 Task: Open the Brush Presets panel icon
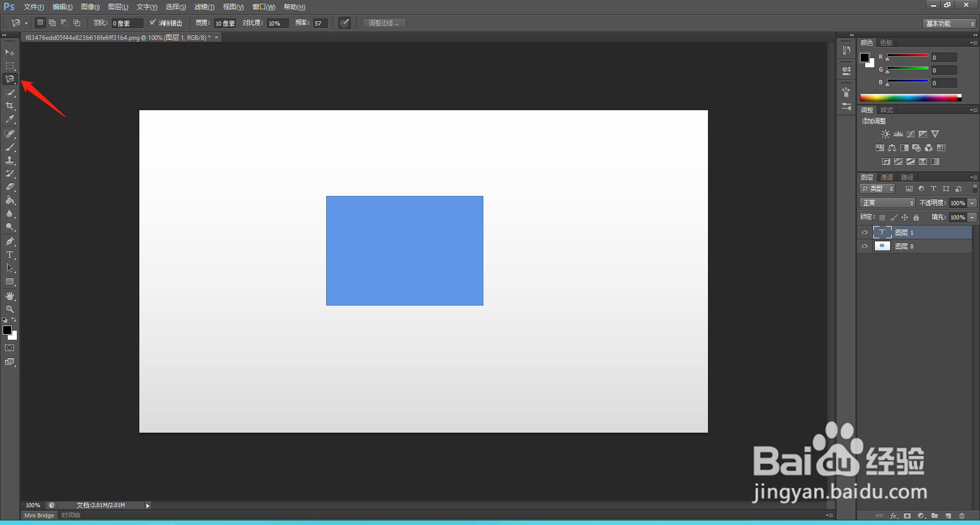846,106
